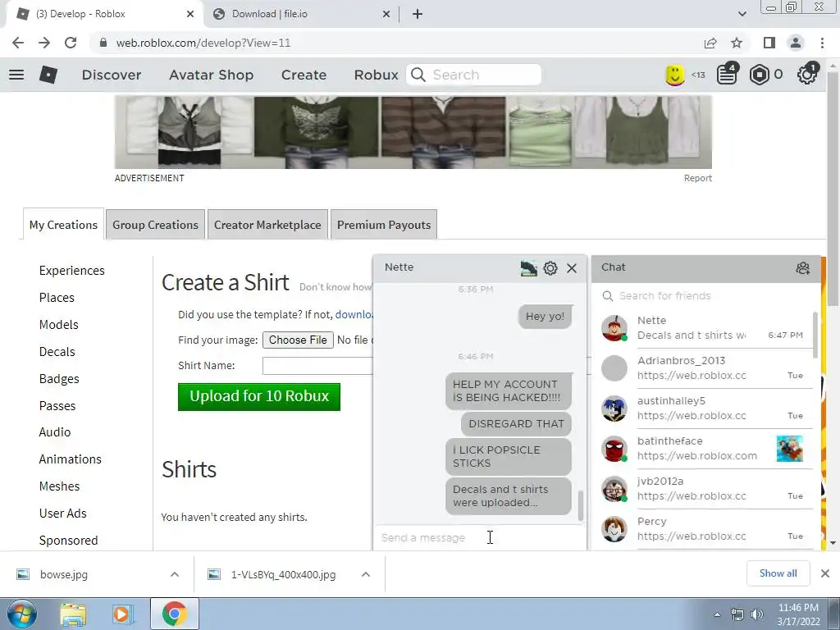This screenshot has height=630, width=840.
Task: Open conversation settings gear in Nette chat
Action: point(550,268)
